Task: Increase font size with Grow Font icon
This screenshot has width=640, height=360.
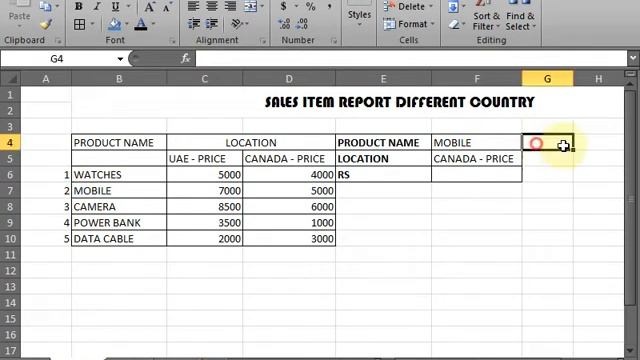Action: pyautogui.click(x=149, y=7)
